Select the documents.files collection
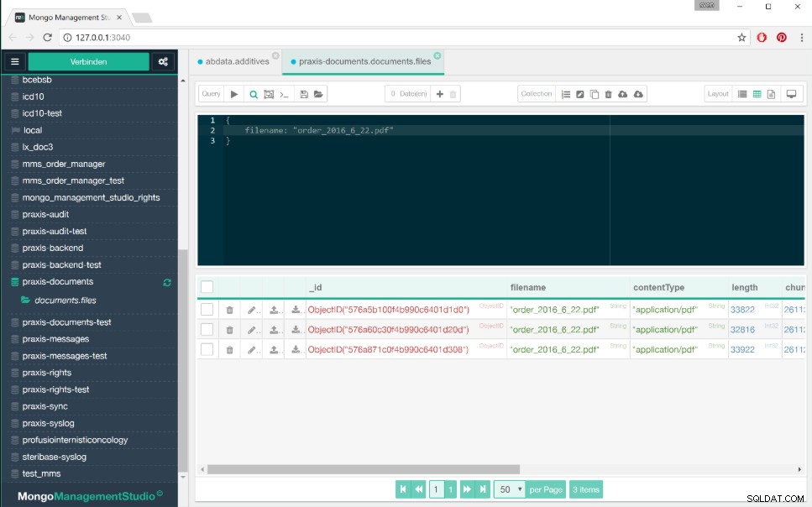Viewport: 812px width, 507px height. tap(65, 301)
